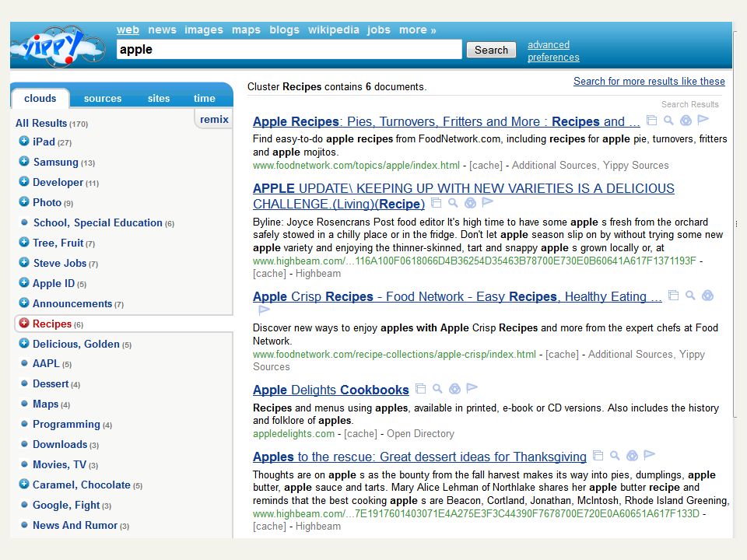The width and height of the screenshot is (747, 560).
Task: Select the News And Rumor cluster
Action: coord(75,525)
